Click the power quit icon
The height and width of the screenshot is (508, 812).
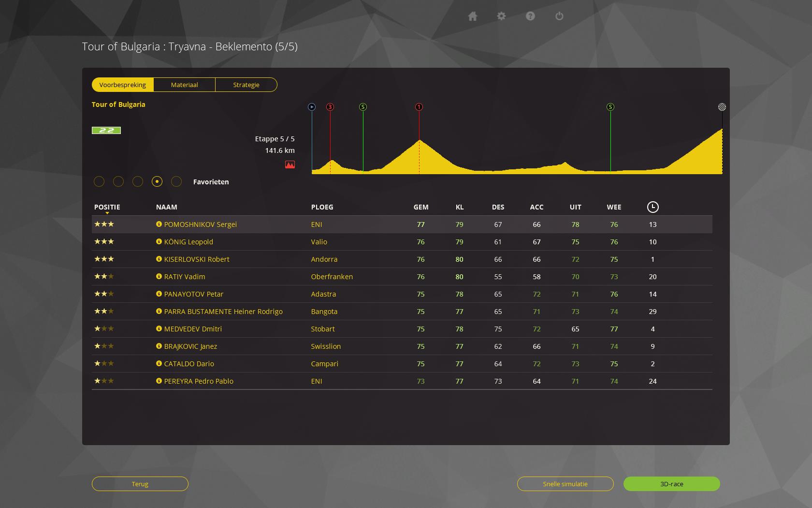point(559,16)
